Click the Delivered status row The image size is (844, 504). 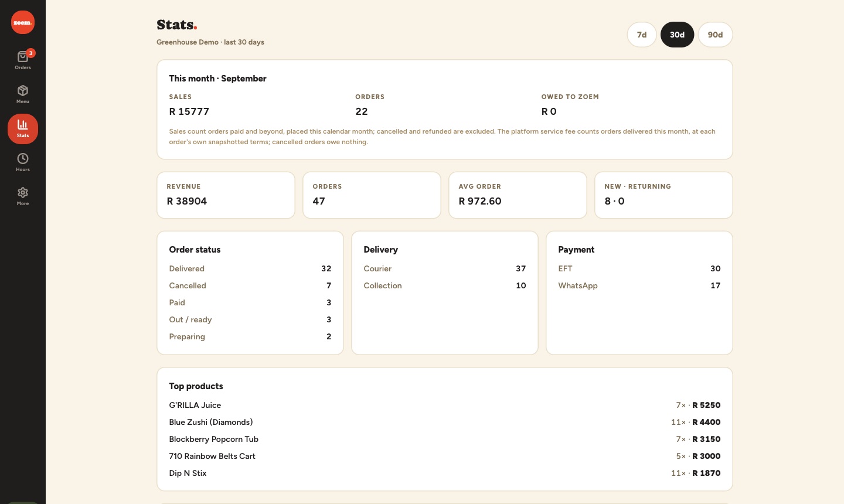(250, 268)
